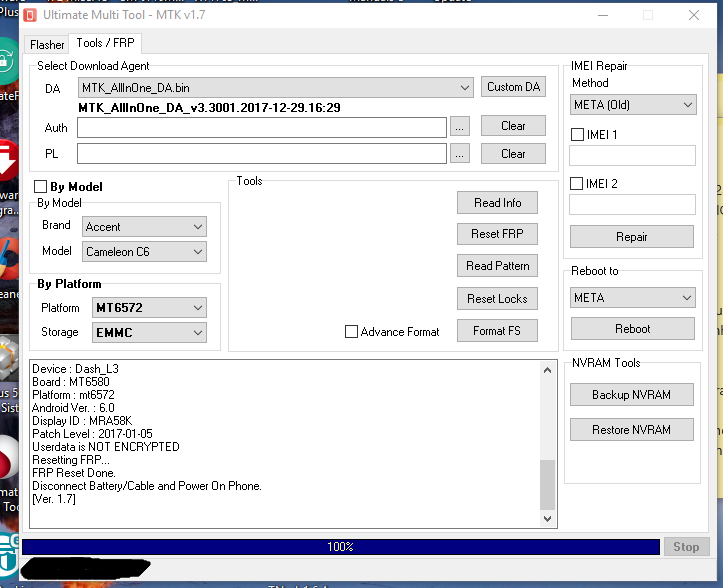
Task: Select the Tools / FRP tab
Action: (x=105, y=43)
